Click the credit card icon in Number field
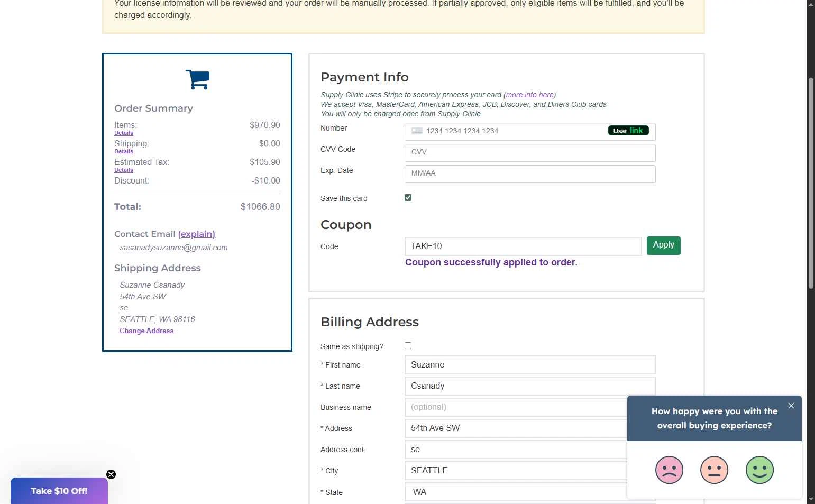The image size is (815, 504). pos(417,131)
